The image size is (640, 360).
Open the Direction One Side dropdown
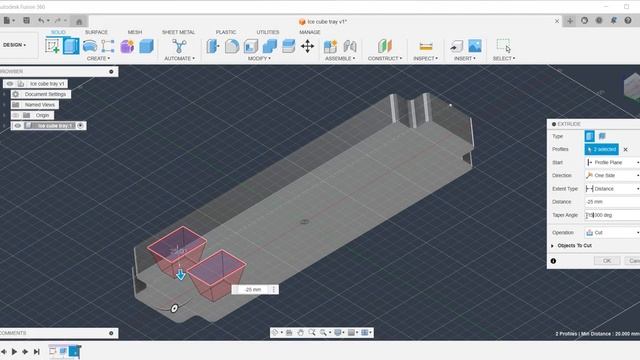point(612,176)
